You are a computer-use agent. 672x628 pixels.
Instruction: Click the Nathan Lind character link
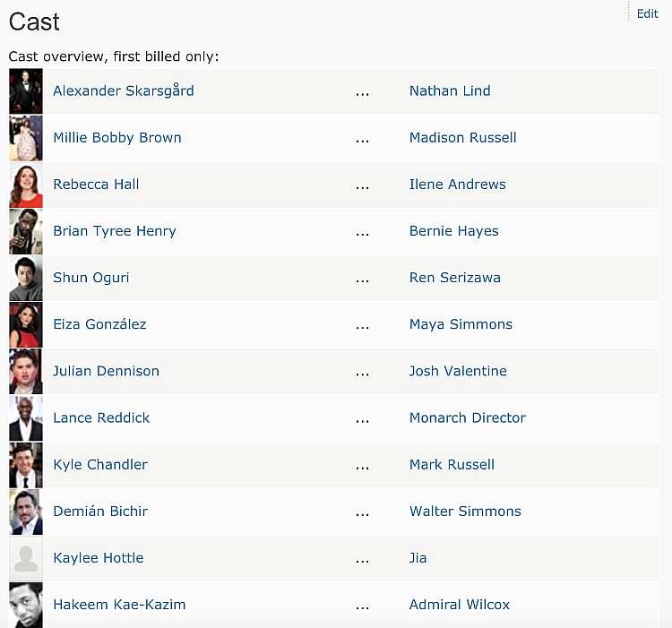point(449,90)
